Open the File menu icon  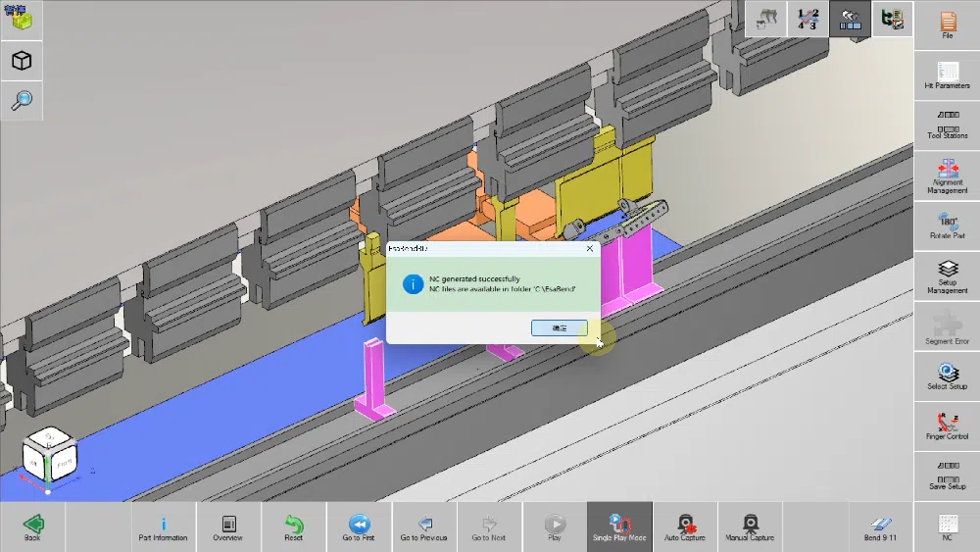(x=947, y=25)
